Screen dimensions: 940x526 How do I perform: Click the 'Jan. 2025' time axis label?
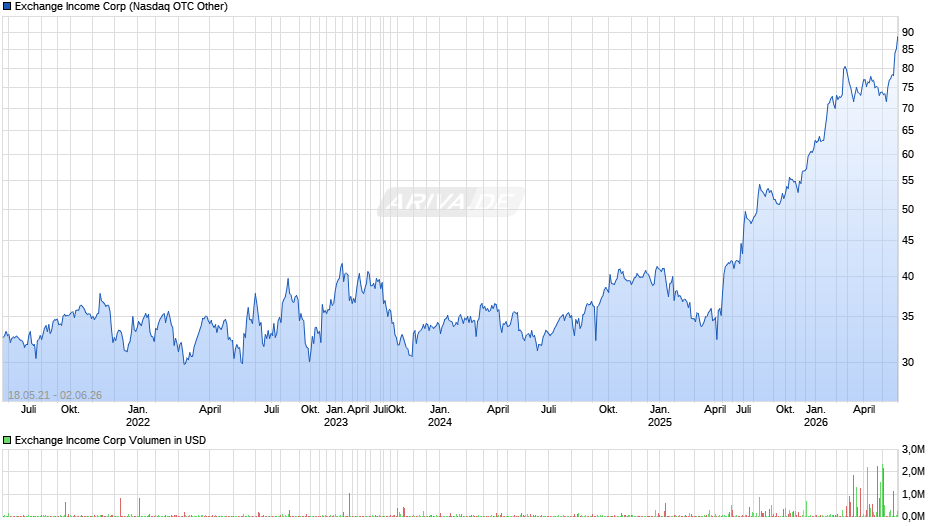[659, 416]
